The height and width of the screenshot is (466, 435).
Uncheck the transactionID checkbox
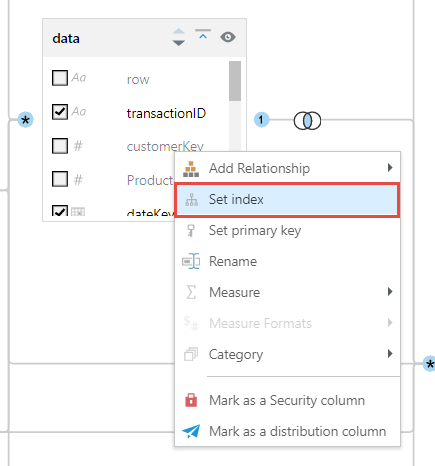[x=60, y=112]
